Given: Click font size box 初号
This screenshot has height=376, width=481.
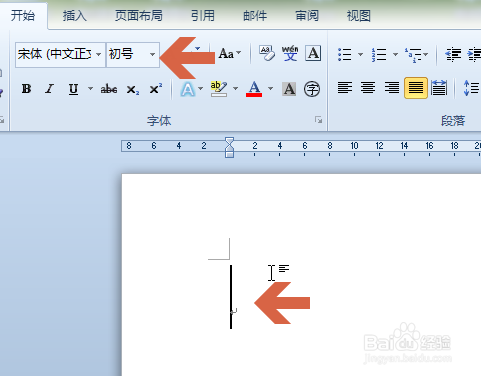Looking at the screenshot, I should pos(127,54).
